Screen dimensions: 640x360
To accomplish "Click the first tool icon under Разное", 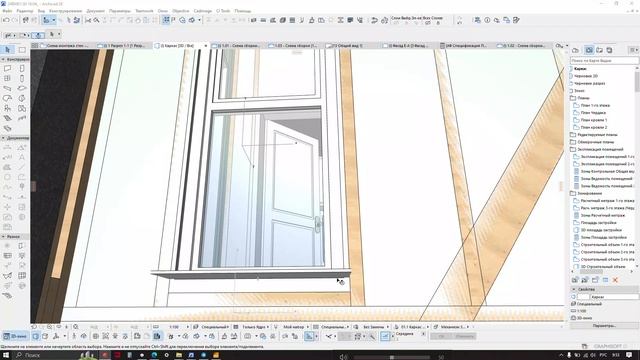I will click(7, 246).
